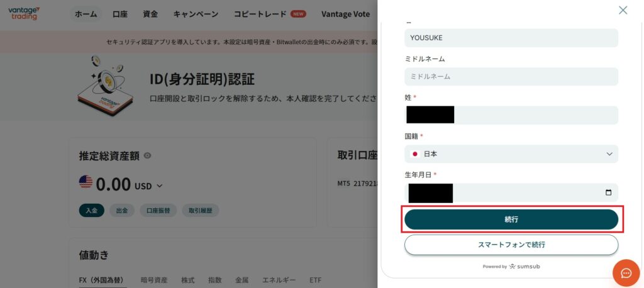Viewport: 644px width, 288px height.
Task: Select the 金属 tab
Action: click(242, 280)
